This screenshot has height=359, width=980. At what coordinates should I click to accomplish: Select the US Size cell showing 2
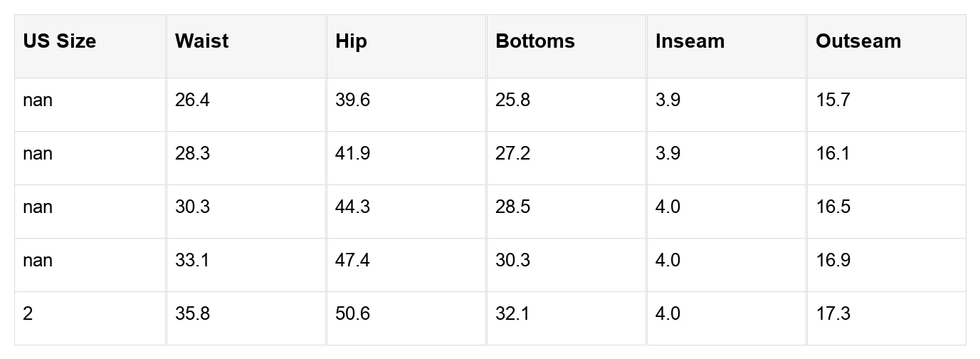28,314
